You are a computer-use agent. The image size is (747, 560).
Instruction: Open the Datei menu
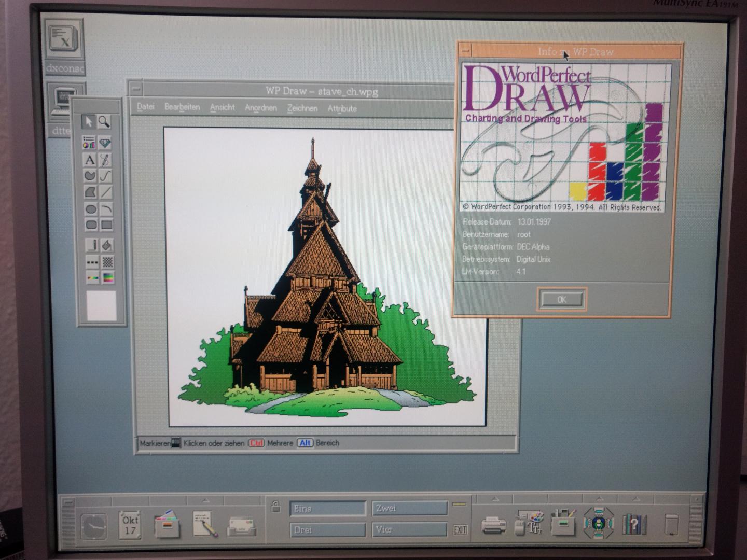pyautogui.click(x=146, y=107)
